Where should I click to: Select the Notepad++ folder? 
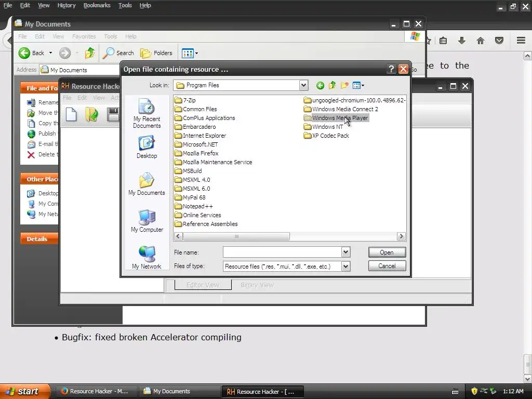coord(194,206)
